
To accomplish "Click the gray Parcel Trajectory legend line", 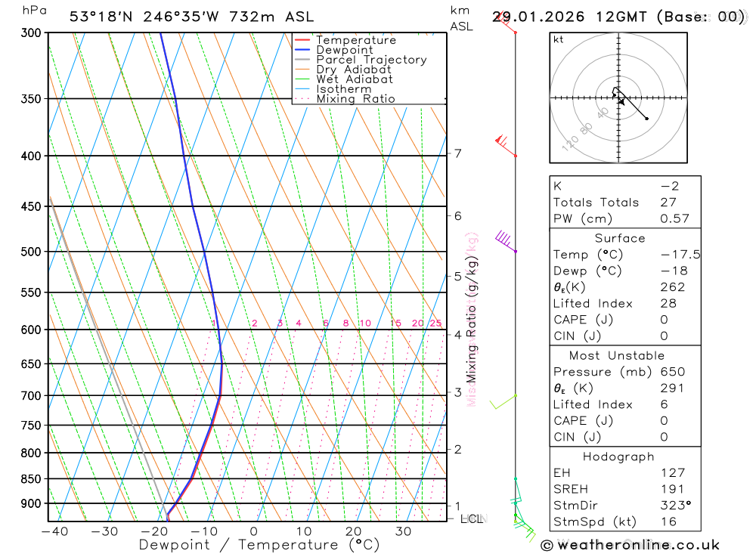I will point(302,60).
